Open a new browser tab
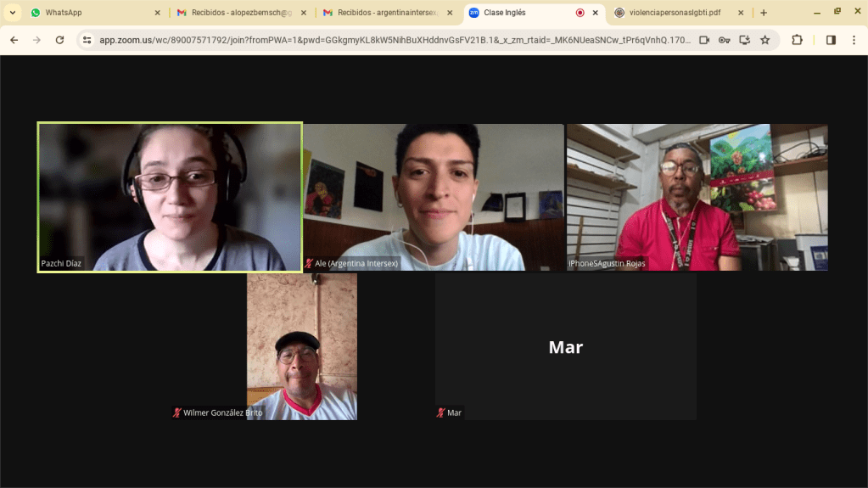Viewport: 868px width, 488px height. click(764, 13)
